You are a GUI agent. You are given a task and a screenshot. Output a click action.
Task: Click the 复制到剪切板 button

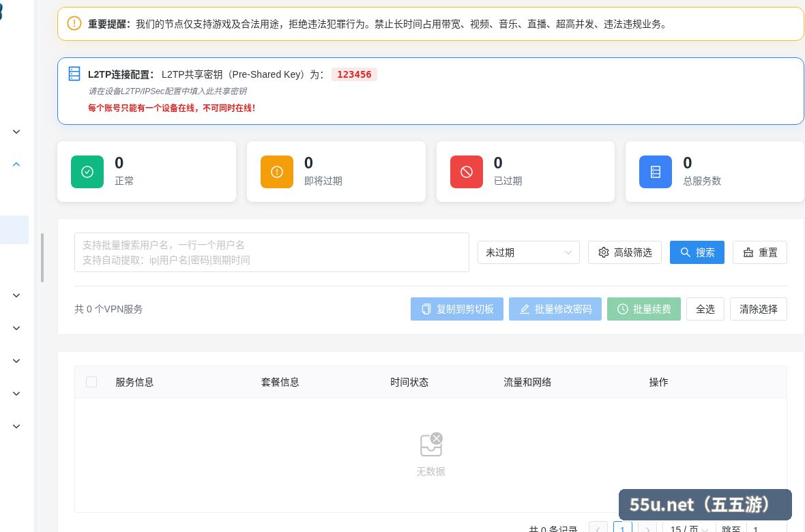pyautogui.click(x=457, y=309)
